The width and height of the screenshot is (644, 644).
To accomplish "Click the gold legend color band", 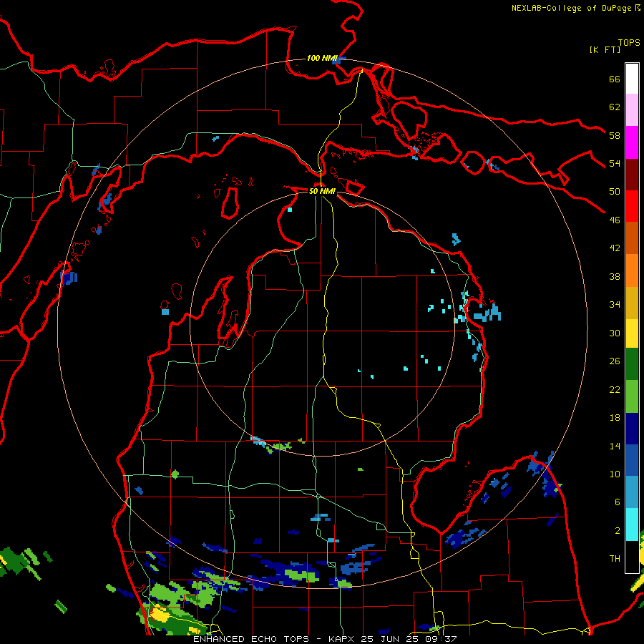I will 632,303.
